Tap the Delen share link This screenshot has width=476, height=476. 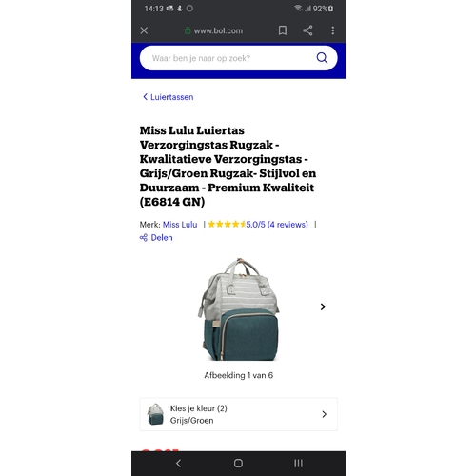[156, 238]
